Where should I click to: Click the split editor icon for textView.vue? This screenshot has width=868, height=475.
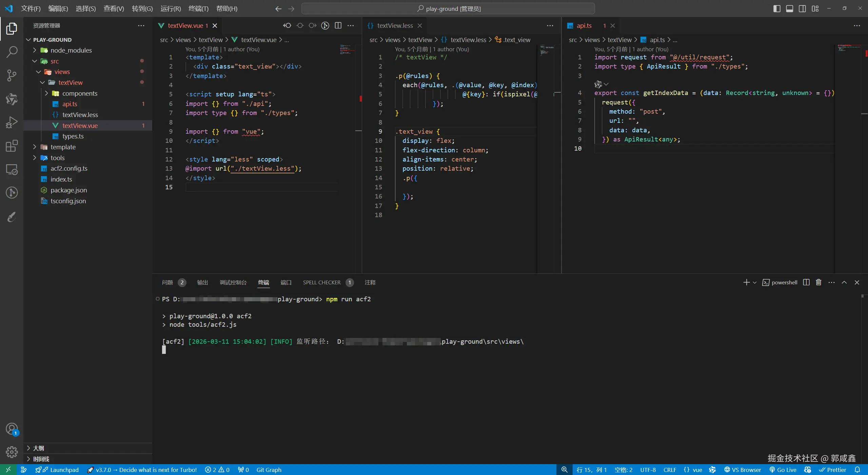(x=338, y=25)
